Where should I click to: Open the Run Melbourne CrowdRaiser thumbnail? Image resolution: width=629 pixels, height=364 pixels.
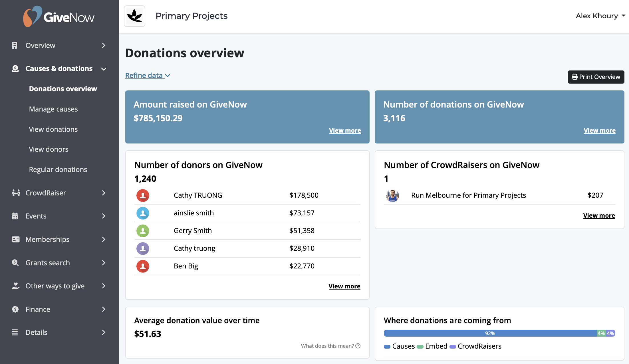pos(392,195)
